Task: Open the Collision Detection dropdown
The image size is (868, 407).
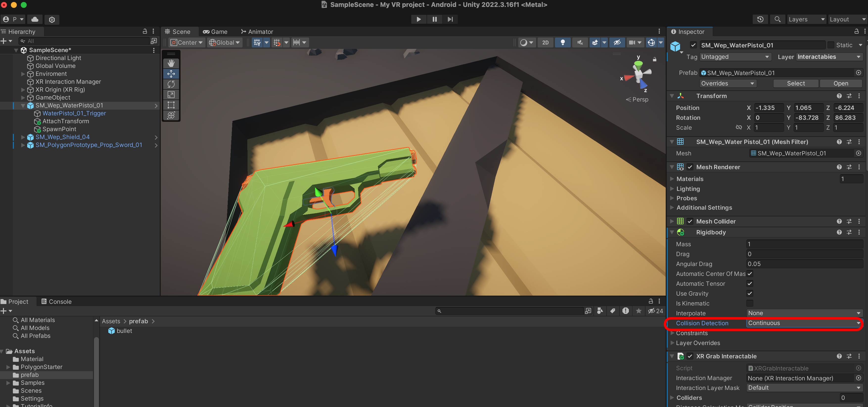Action: [803, 323]
